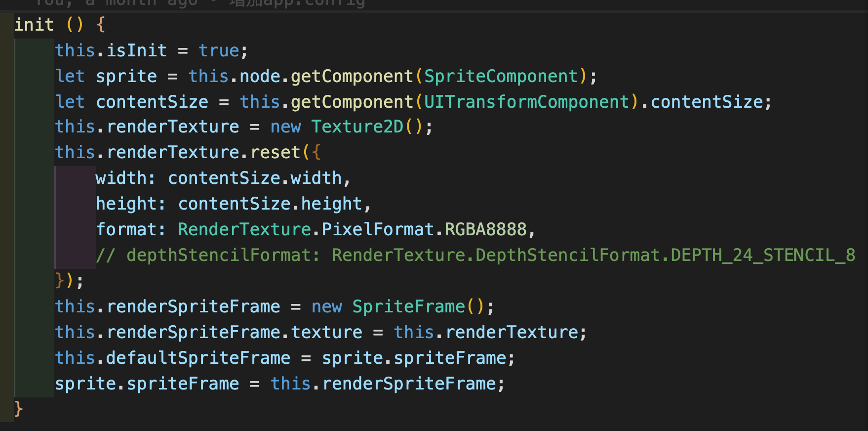
Task: Click the isInit property
Action: coord(137,50)
